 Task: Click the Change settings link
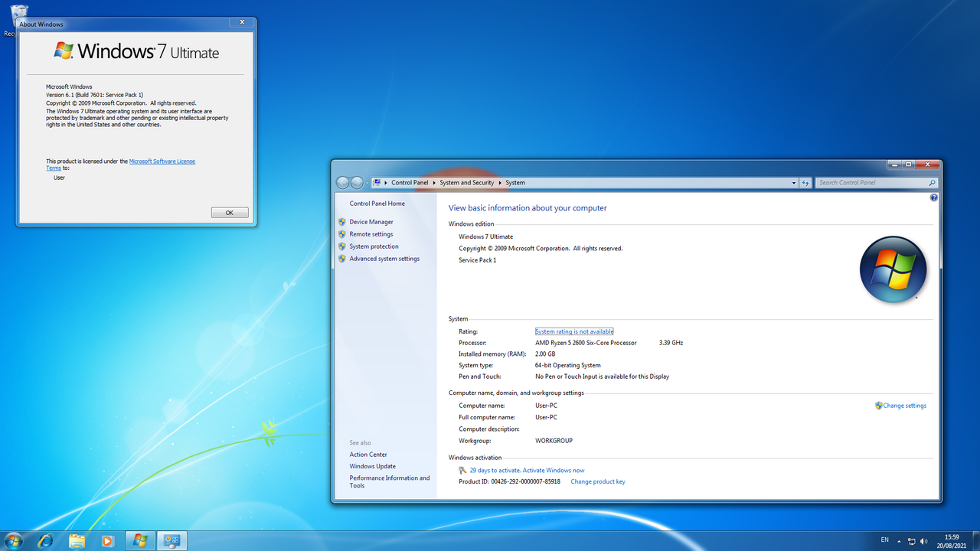[905, 406]
